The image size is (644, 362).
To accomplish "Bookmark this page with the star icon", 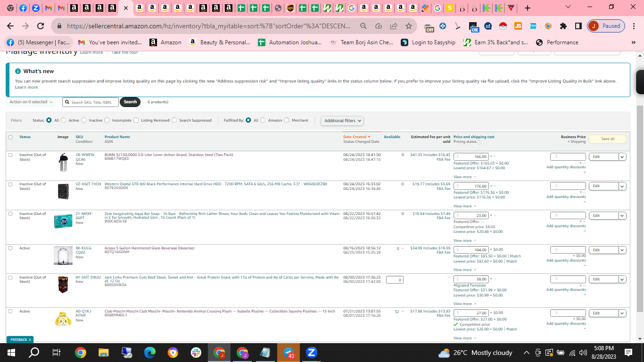I will tap(408, 26).
